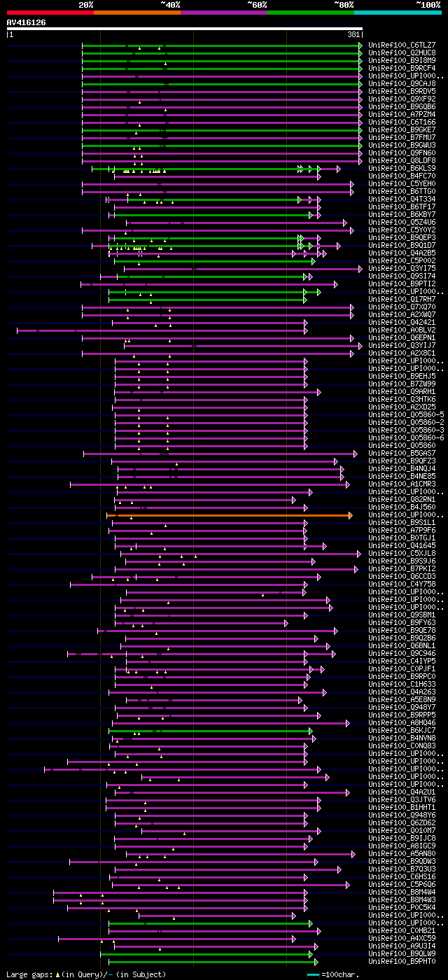Select the UniRef100_B9GKE7 label
This screenshot has height=980, width=448.
[403, 130]
